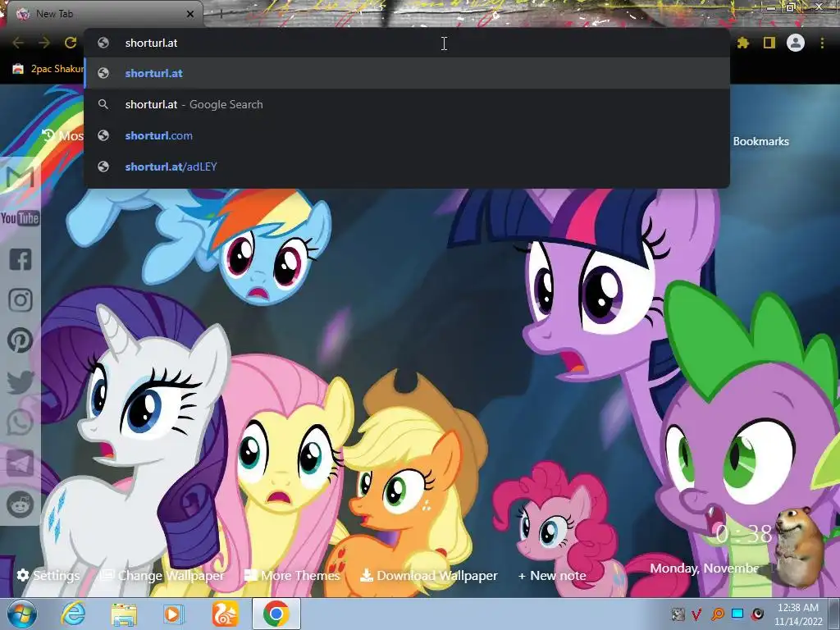
Task: Open Telegram sidebar shortcut
Action: pyautogui.click(x=21, y=463)
